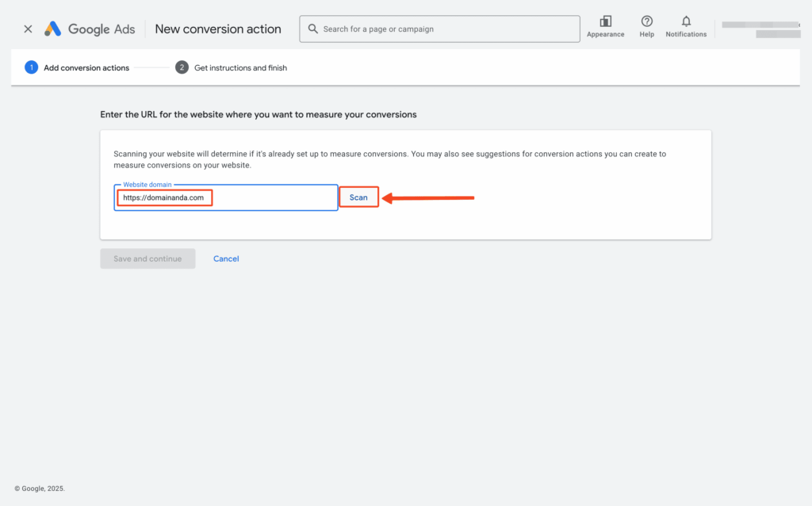
Task: Click the Help icon
Action: click(646, 25)
